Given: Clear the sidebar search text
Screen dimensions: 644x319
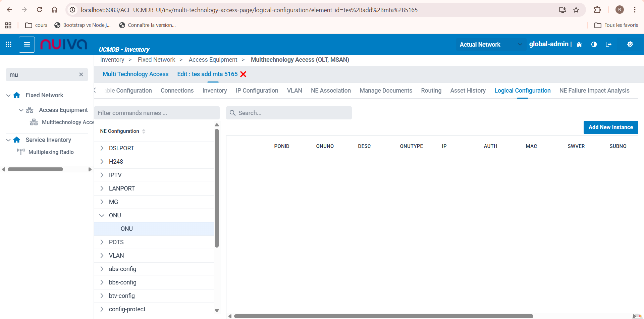Looking at the screenshot, I should tap(81, 74).
